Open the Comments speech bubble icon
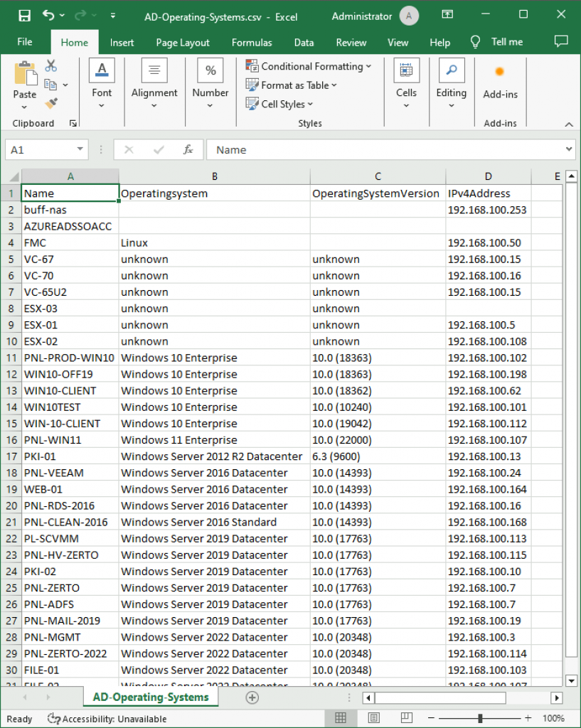The width and height of the screenshot is (581, 728). click(x=560, y=42)
